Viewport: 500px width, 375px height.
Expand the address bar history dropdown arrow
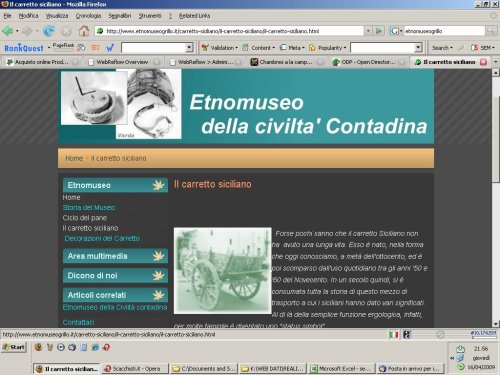pos(368,31)
